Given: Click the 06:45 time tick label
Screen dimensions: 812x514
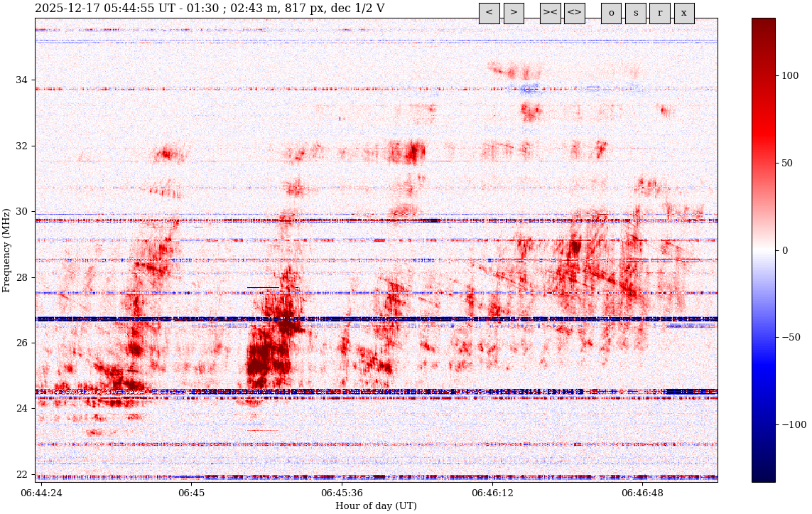Looking at the screenshot, I should 192,493.
